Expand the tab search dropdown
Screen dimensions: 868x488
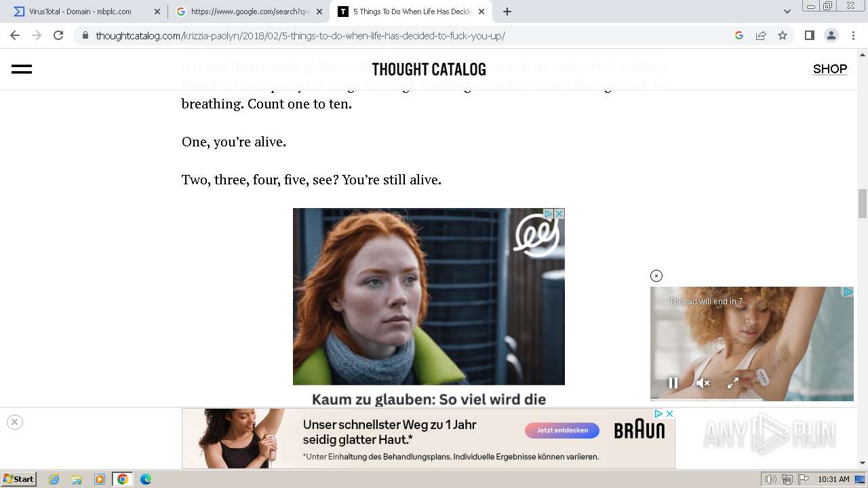click(787, 12)
